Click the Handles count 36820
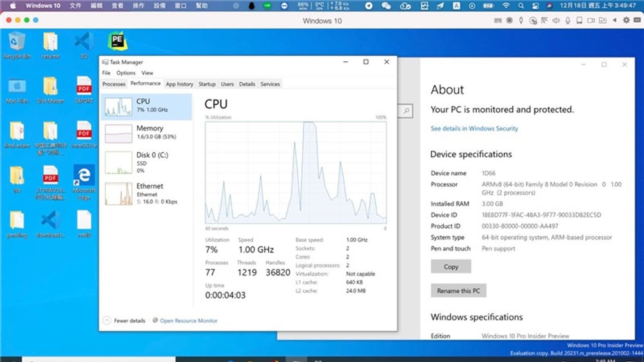This screenshot has width=644, height=362. [278, 272]
